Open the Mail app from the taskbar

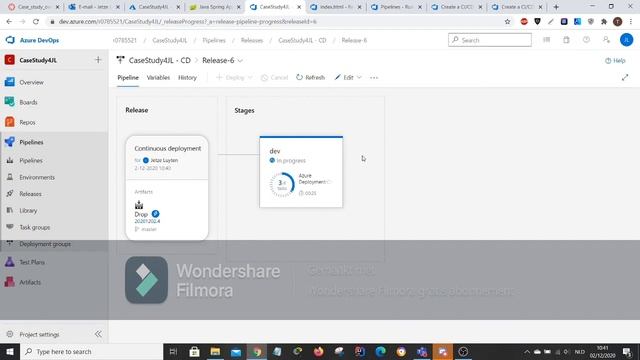pos(236,351)
